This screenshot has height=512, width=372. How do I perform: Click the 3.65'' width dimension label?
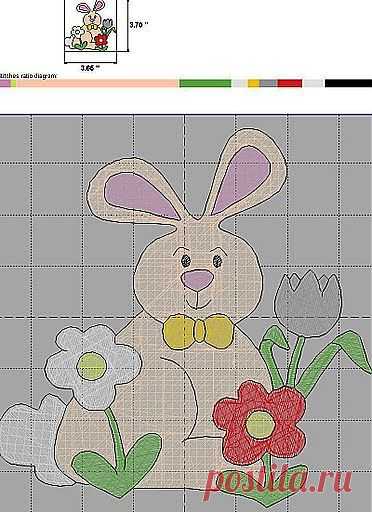pos(90,68)
